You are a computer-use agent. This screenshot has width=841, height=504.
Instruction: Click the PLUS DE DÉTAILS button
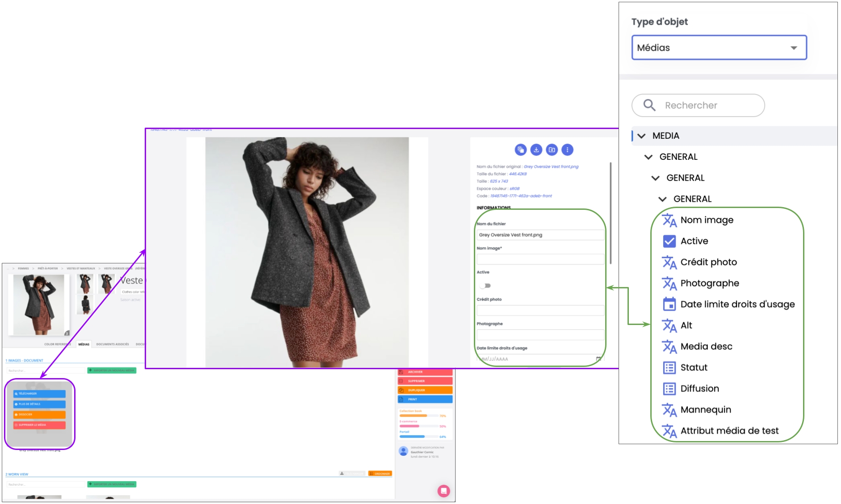pyautogui.click(x=39, y=404)
